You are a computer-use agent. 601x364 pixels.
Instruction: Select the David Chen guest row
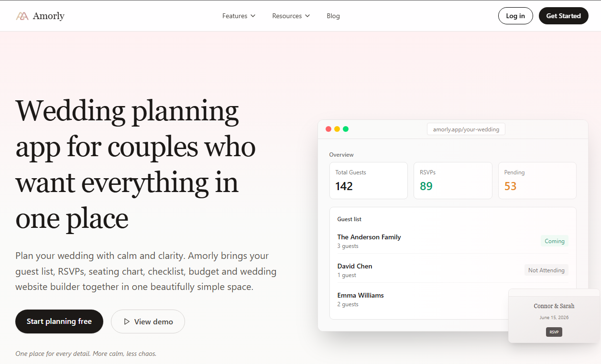(x=453, y=270)
